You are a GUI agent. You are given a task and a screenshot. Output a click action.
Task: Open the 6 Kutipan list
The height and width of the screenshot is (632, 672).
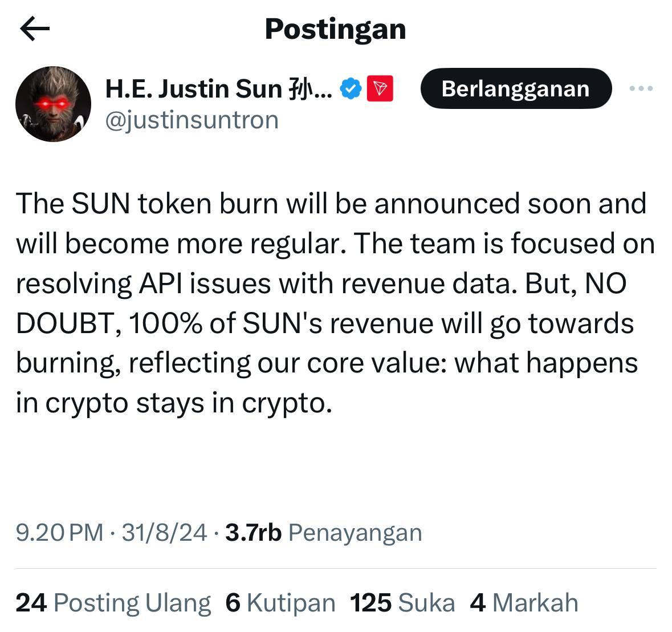[280, 603]
